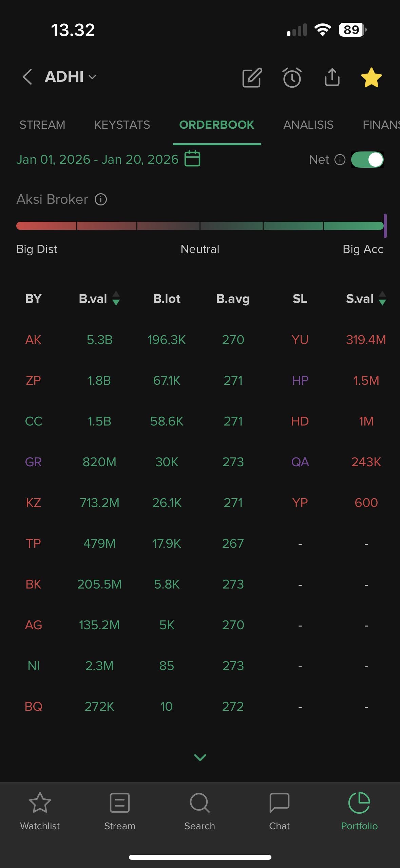Disable the Net toggle switch

[367, 160]
